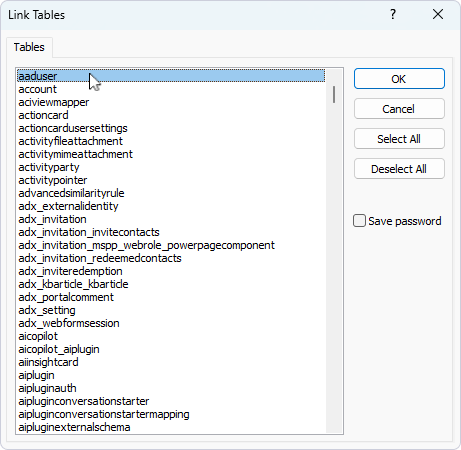
Task: Select aipluginconversationstartermapping table
Action: click(171, 414)
